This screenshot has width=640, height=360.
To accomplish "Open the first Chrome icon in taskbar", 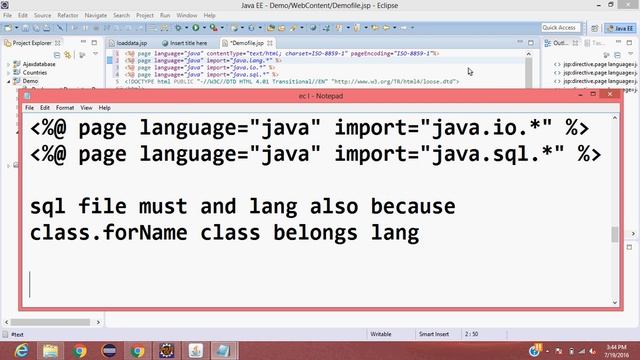I will click(80, 351).
